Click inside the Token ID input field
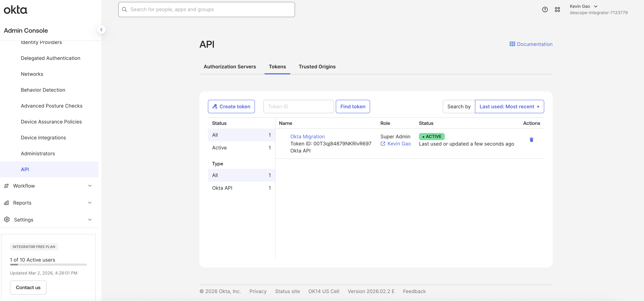 click(x=298, y=106)
